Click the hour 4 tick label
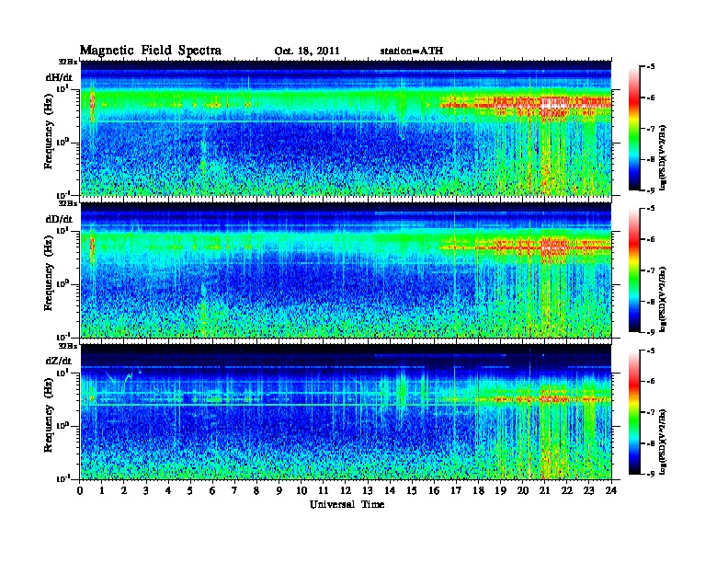This screenshot has height=563, width=728. click(168, 490)
